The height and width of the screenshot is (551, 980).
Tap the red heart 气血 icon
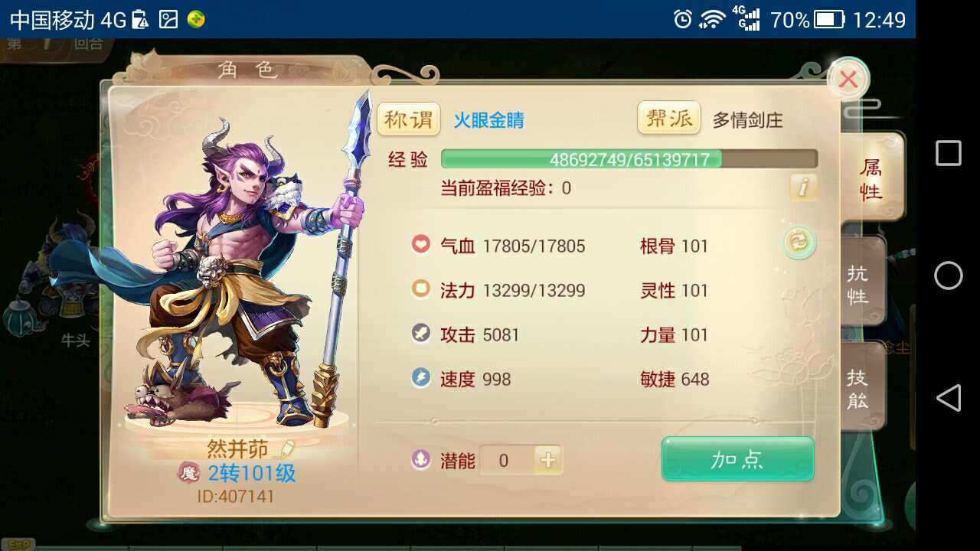point(420,245)
